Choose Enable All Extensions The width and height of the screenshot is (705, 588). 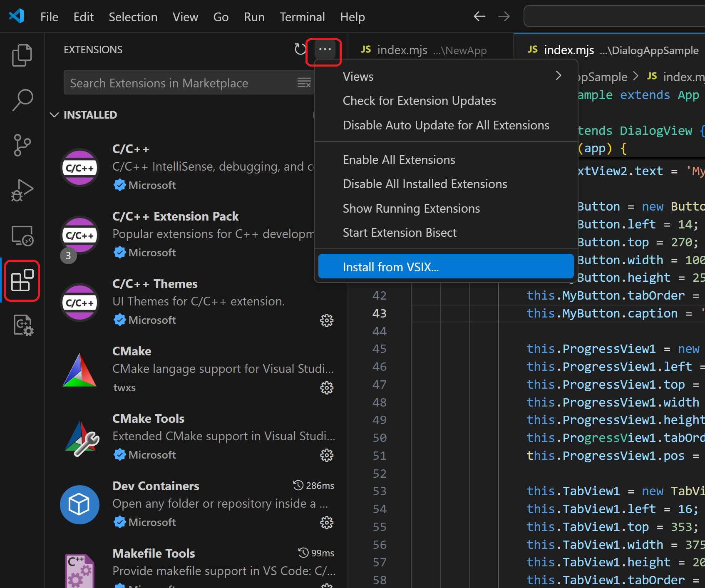coord(446,160)
